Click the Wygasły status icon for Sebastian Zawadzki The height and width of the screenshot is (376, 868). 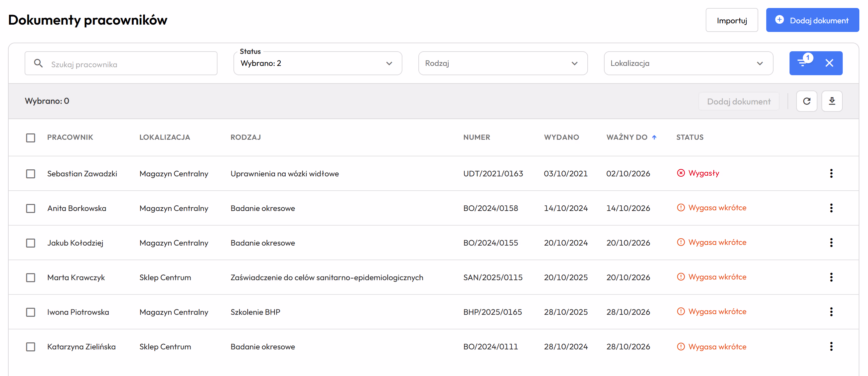tap(681, 173)
